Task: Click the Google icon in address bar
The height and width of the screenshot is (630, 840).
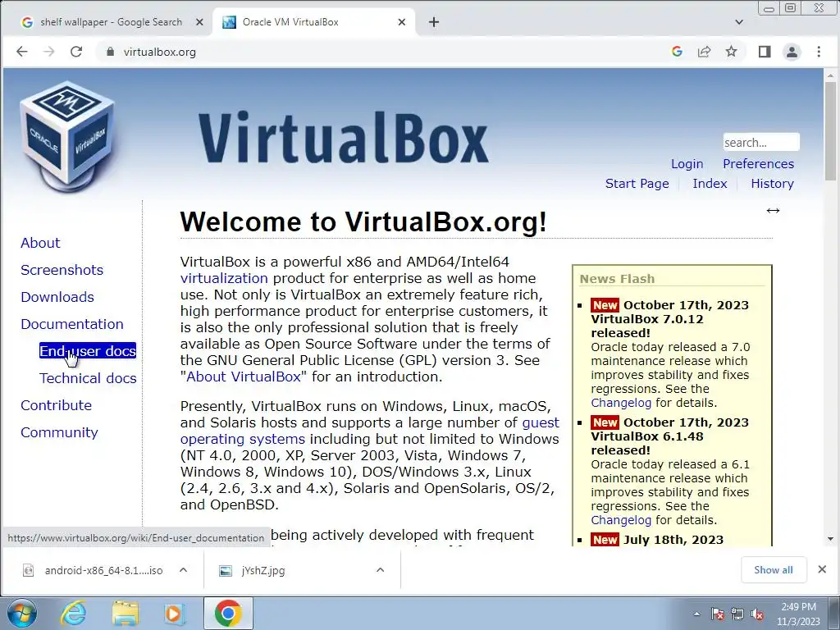Action: (x=677, y=52)
